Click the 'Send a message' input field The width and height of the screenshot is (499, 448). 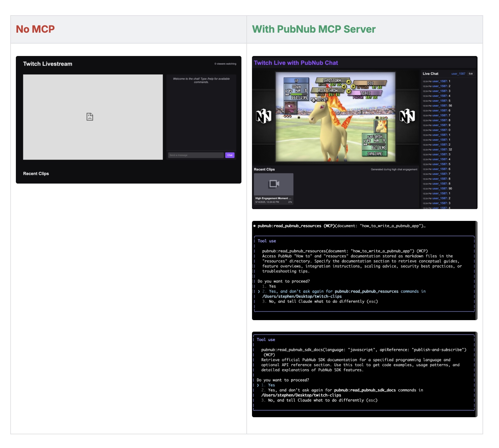(x=196, y=155)
